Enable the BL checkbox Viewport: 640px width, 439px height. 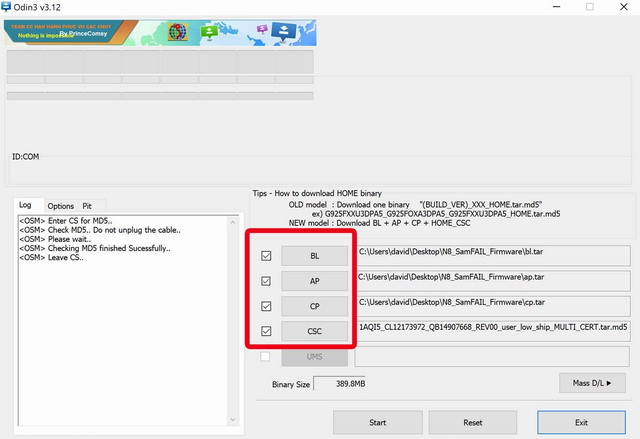266,256
